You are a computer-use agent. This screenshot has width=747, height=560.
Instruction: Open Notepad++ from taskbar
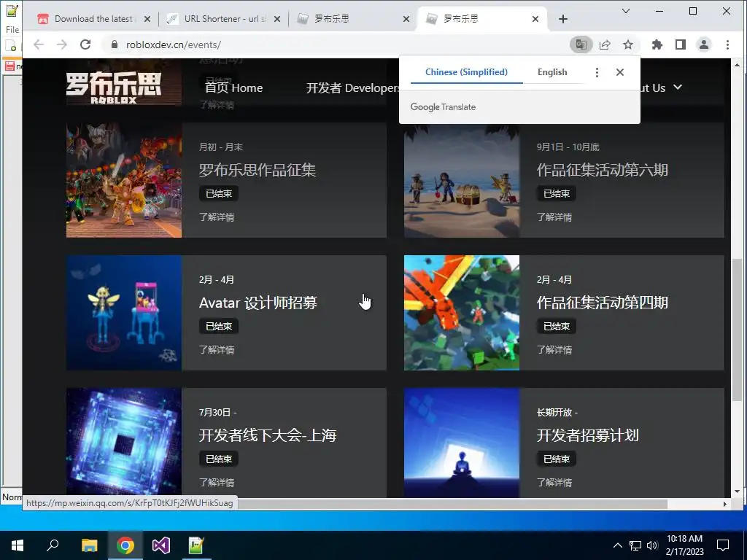tap(196, 545)
